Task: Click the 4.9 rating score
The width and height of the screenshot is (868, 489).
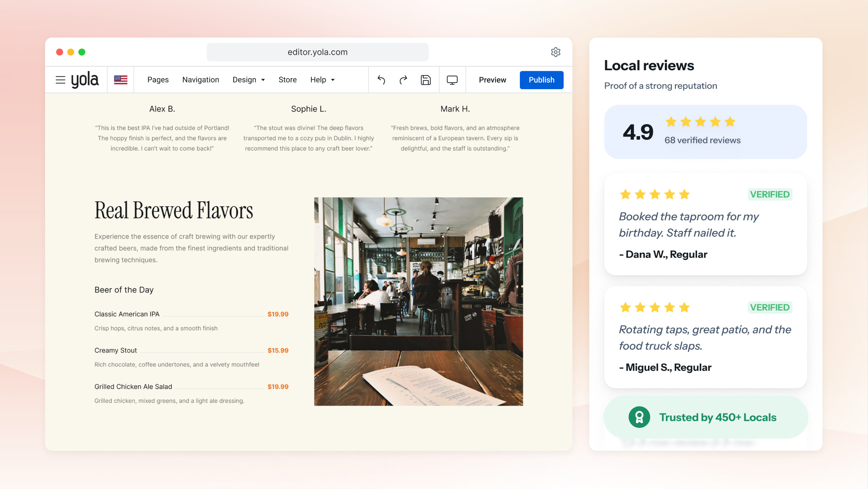Action: [638, 132]
